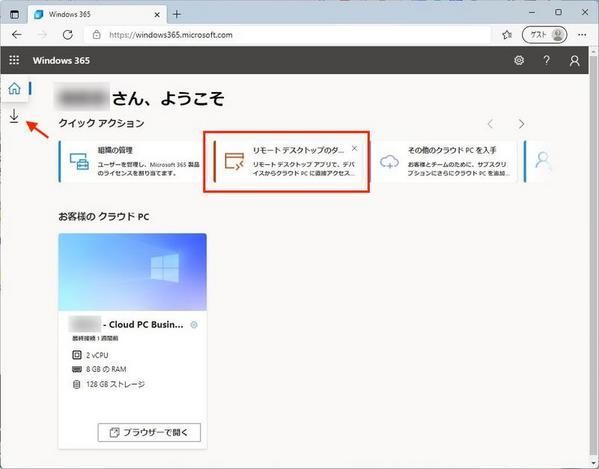The height and width of the screenshot is (469, 599).
Task: Open the download sidebar icon
Action: (x=14, y=116)
